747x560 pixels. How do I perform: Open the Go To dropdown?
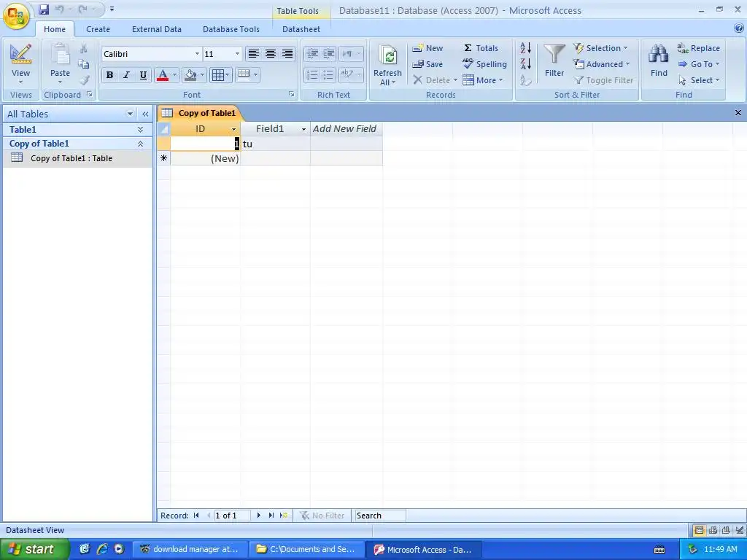point(699,64)
